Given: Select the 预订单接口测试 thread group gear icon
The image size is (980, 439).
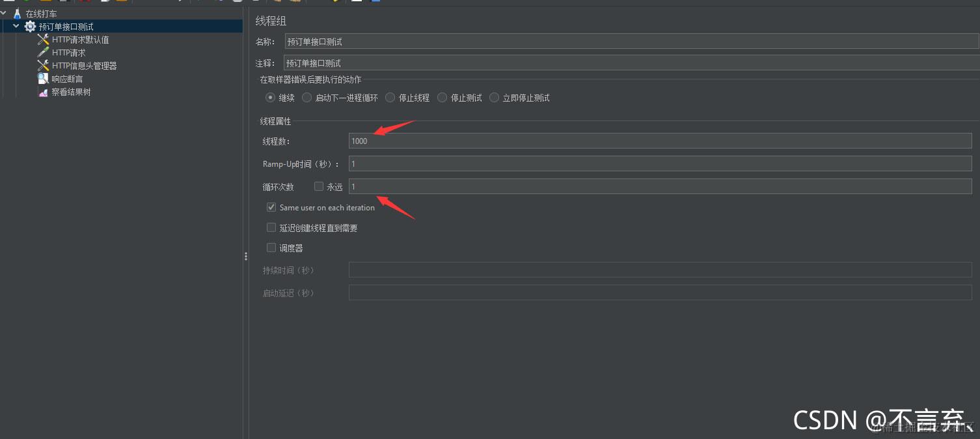Looking at the screenshot, I should tap(30, 27).
